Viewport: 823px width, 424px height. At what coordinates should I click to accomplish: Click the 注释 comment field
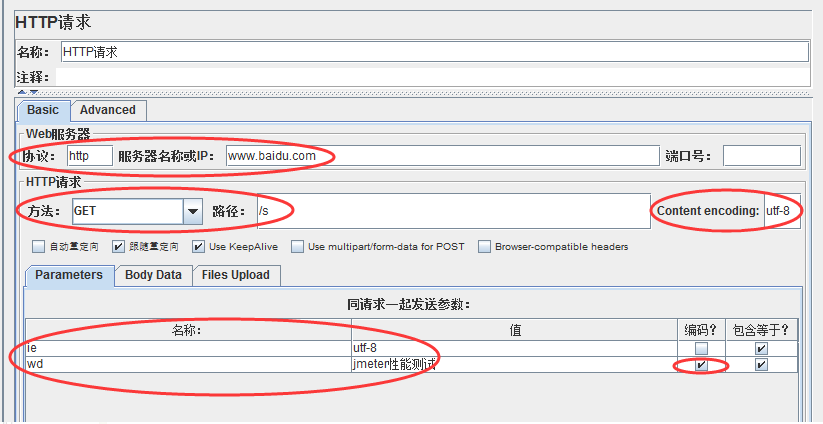click(x=433, y=78)
